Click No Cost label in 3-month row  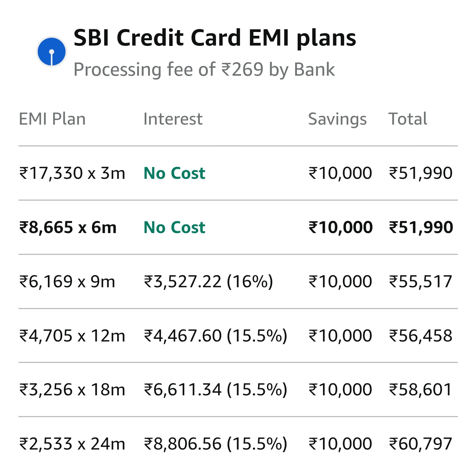[x=174, y=173]
